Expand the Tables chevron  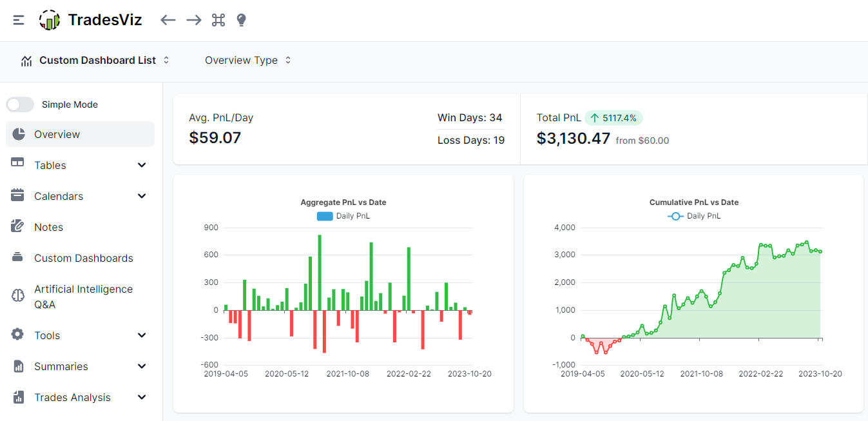142,165
